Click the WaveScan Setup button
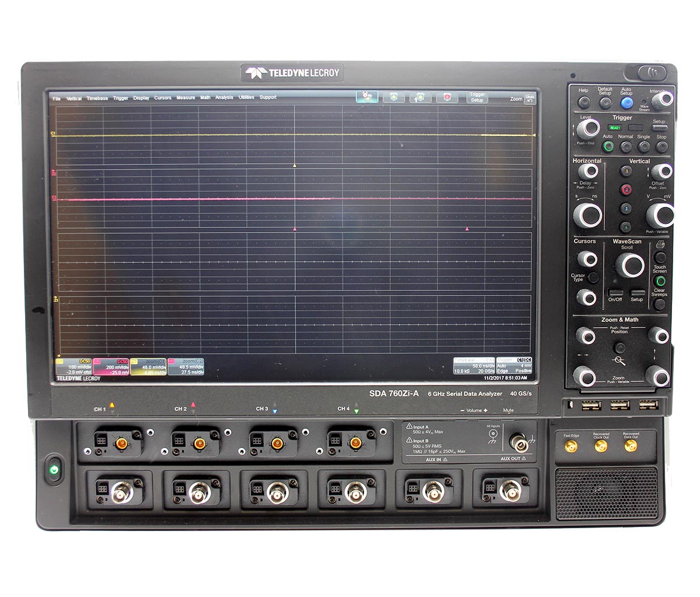Image resolution: width=700 pixels, height=597 pixels. (638, 293)
